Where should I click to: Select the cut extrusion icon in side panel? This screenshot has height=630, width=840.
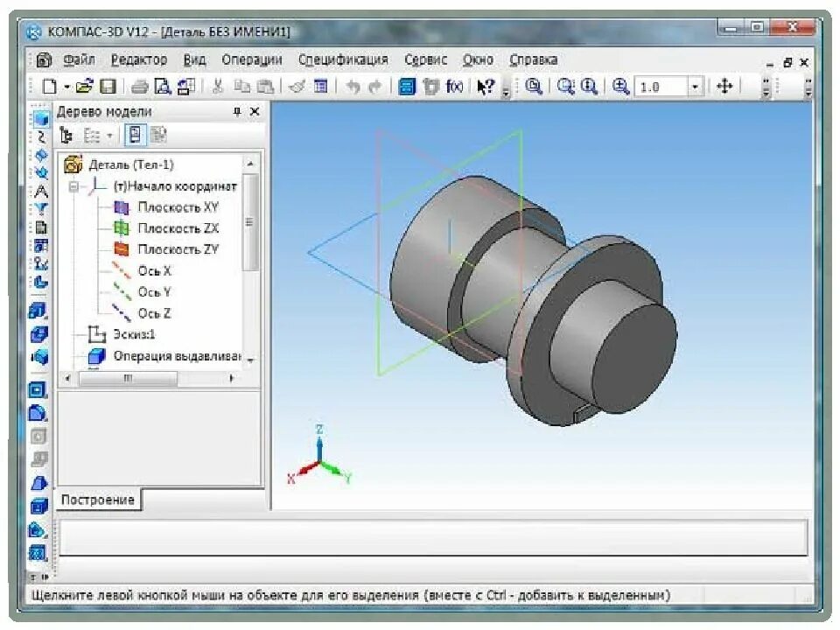(x=38, y=334)
